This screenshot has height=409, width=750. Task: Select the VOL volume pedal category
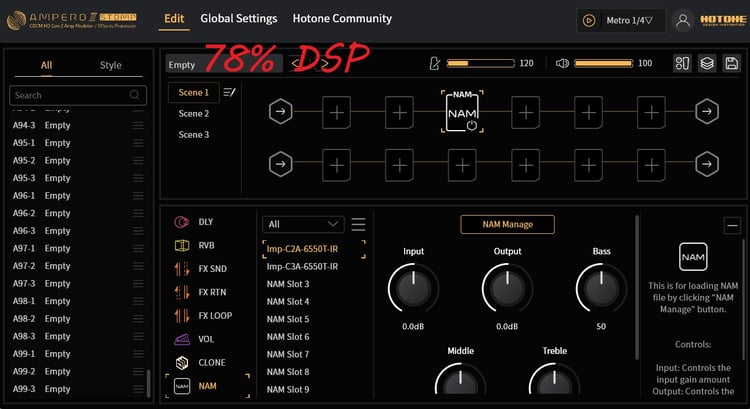pos(195,339)
